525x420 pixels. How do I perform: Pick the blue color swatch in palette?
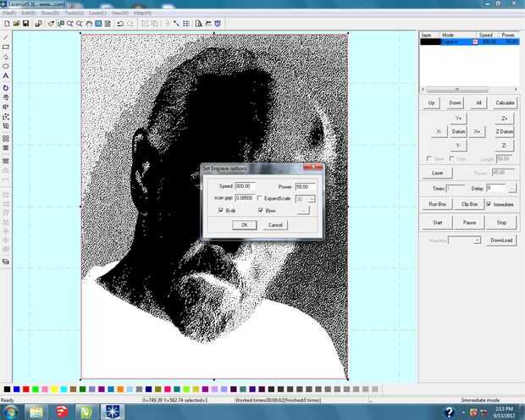click(x=16, y=389)
